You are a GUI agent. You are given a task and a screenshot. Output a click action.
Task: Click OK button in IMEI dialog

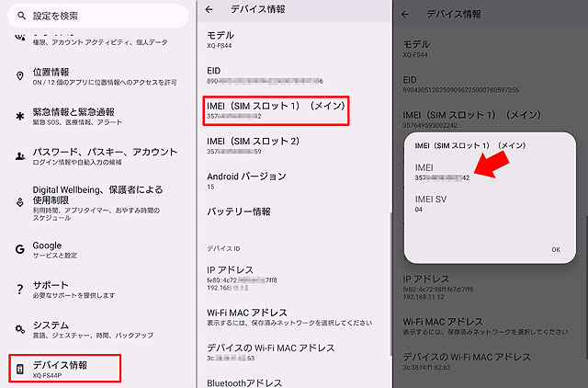(556, 249)
